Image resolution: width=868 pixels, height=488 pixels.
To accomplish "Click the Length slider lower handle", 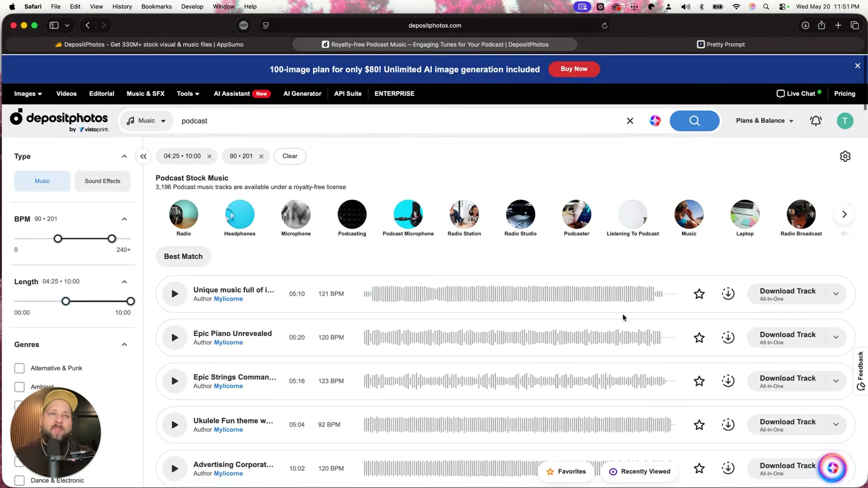I will pos(66,301).
